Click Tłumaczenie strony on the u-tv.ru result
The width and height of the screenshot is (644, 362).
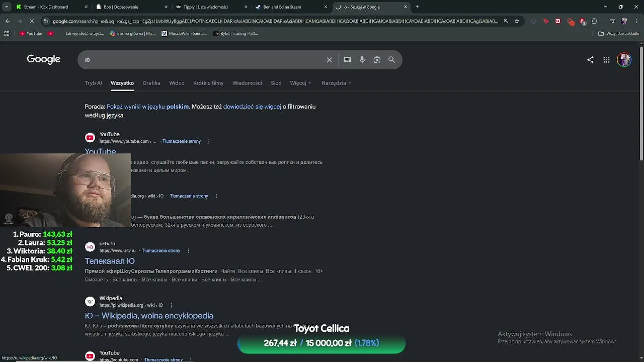[161, 250]
